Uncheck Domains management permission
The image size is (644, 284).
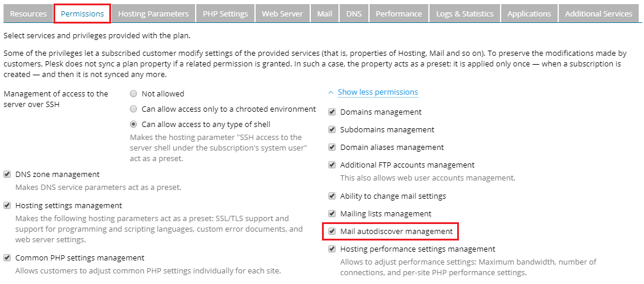point(332,112)
